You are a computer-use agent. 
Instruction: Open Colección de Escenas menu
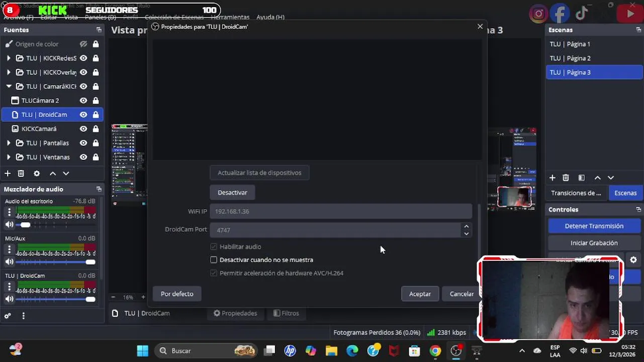coord(174,17)
